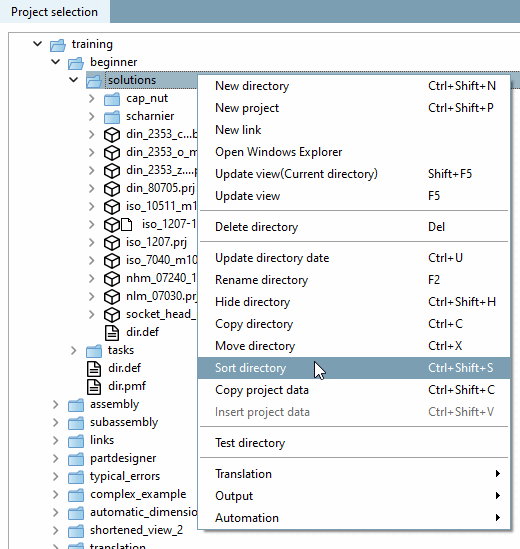Click the document icon beside iso_1207-1
Viewport: 520px width, 549px height.
pos(126,224)
